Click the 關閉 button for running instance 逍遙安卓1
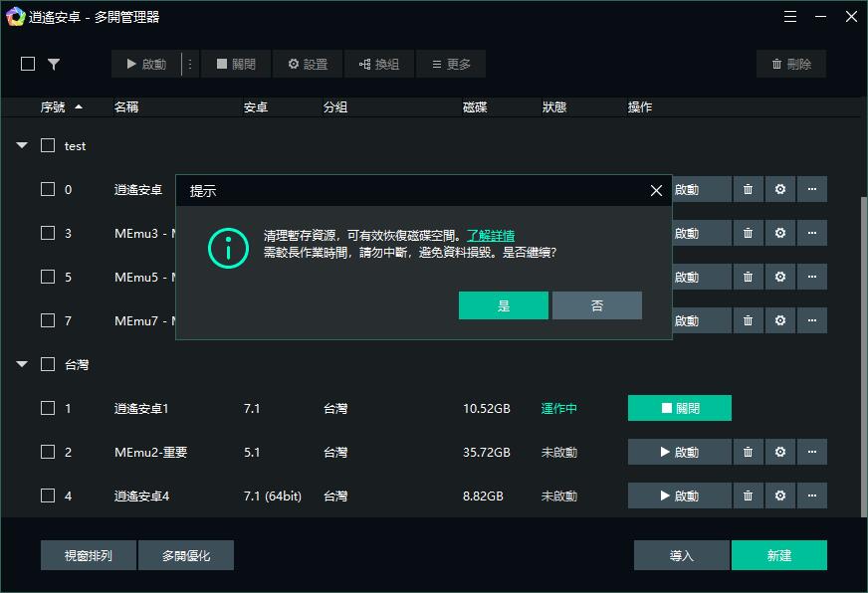The image size is (868, 593). 680,408
